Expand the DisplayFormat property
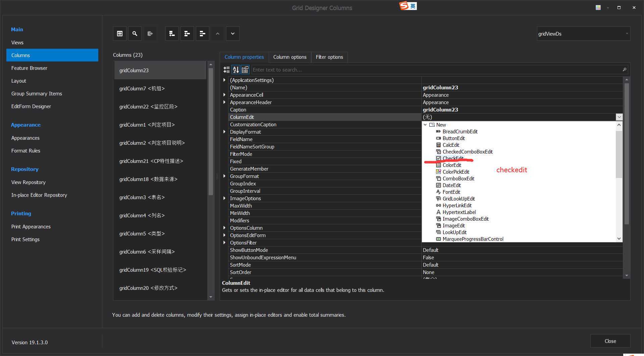 pyautogui.click(x=224, y=132)
